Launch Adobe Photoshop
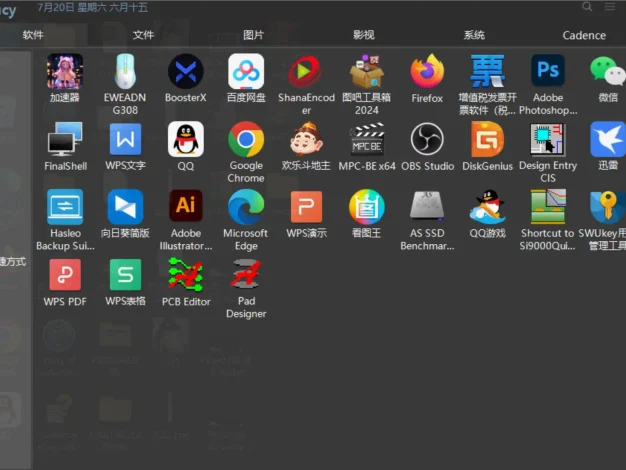This screenshot has height=470, width=626. tap(548, 71)
